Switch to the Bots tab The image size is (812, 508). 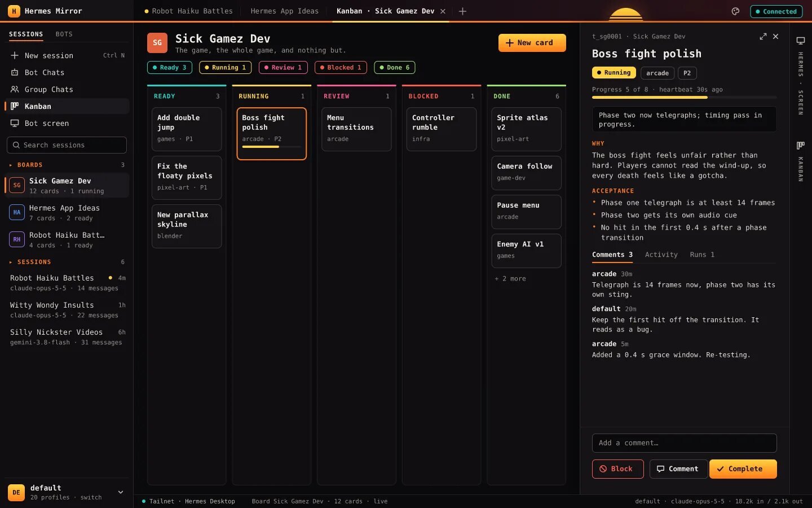(x=64, y=34)
